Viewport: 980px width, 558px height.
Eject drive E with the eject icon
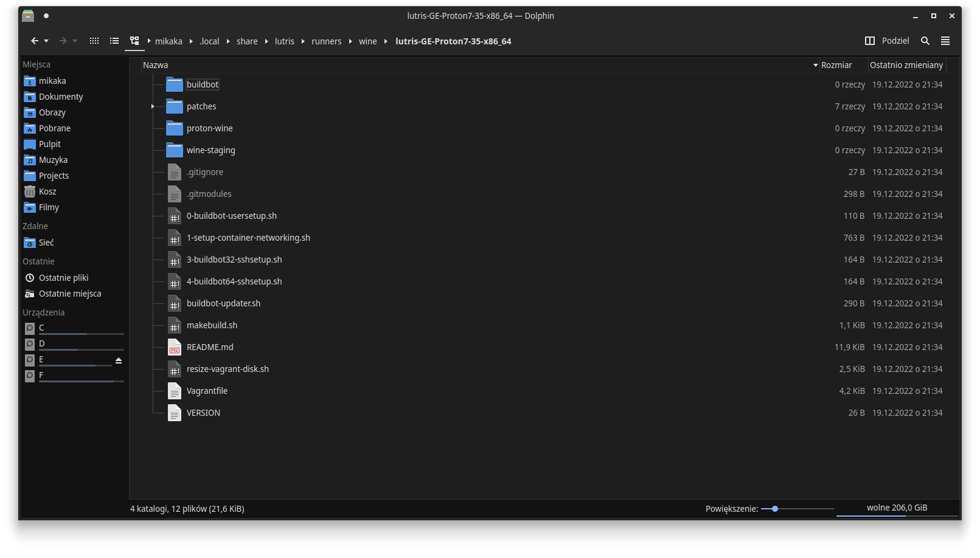(119, 360)
